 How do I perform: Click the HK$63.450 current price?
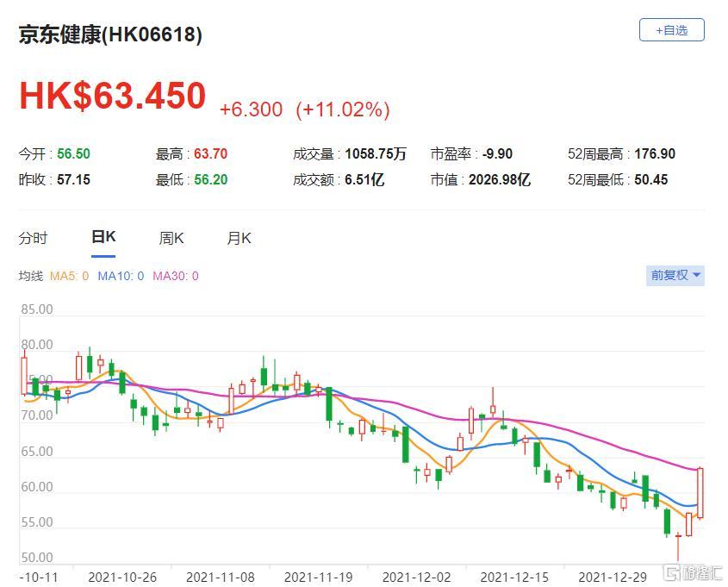pos(113,96)
